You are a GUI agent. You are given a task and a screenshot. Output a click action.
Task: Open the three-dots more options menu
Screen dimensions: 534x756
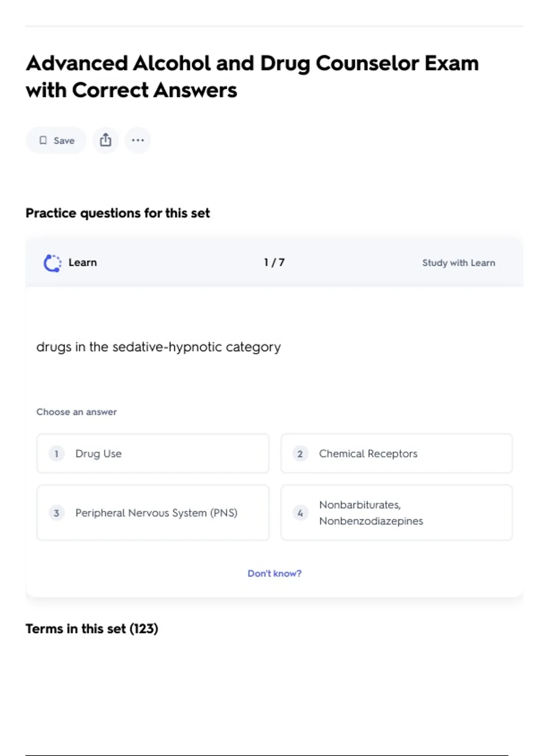pos(138,140)
